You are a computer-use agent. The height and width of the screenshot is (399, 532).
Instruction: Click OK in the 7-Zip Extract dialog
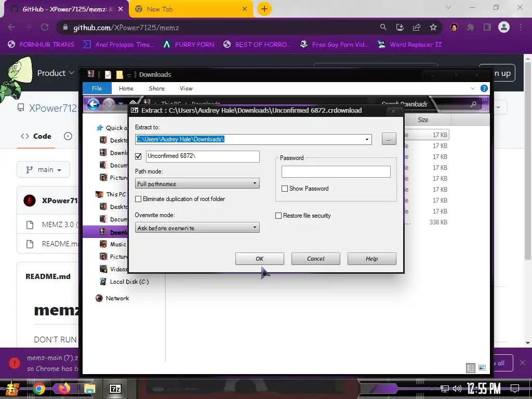(x=260, y=259)
